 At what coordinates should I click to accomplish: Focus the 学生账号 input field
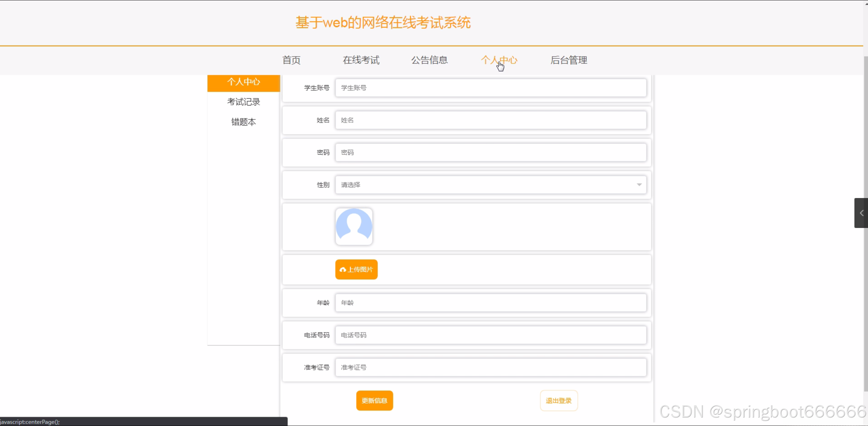point(490,88)
